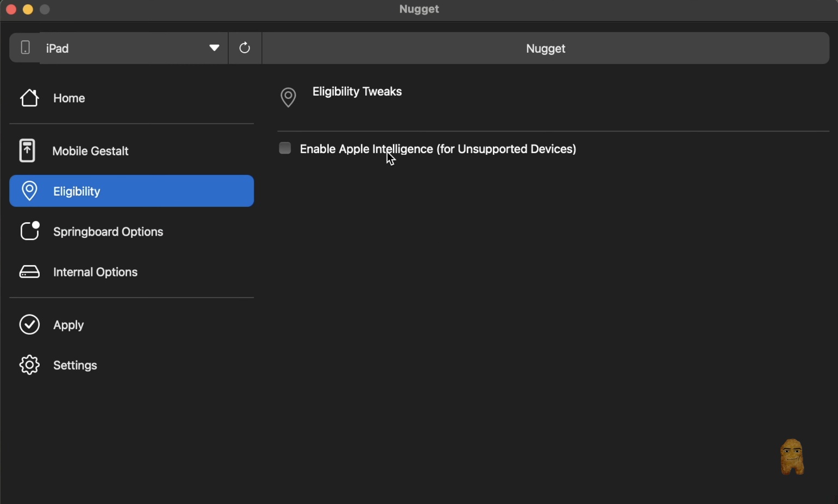This screenshot has width=838, height=504.
Task: Open Springboard Options page
Action: click(132, 231)
